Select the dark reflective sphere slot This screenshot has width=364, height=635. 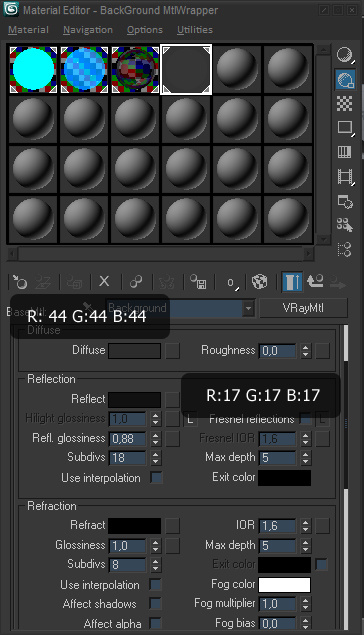[x=135, y=70]
